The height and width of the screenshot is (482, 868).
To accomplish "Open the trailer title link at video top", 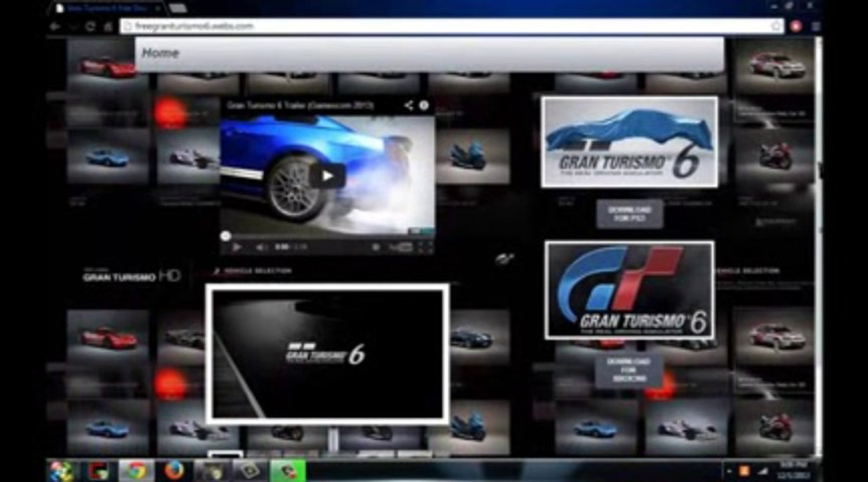I will pos(300,105).
